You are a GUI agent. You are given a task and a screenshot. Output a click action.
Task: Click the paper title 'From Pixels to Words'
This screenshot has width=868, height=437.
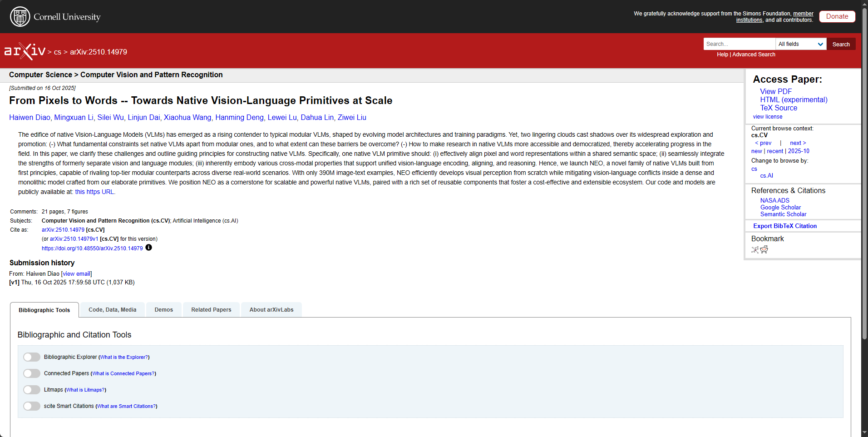[201, 100]
